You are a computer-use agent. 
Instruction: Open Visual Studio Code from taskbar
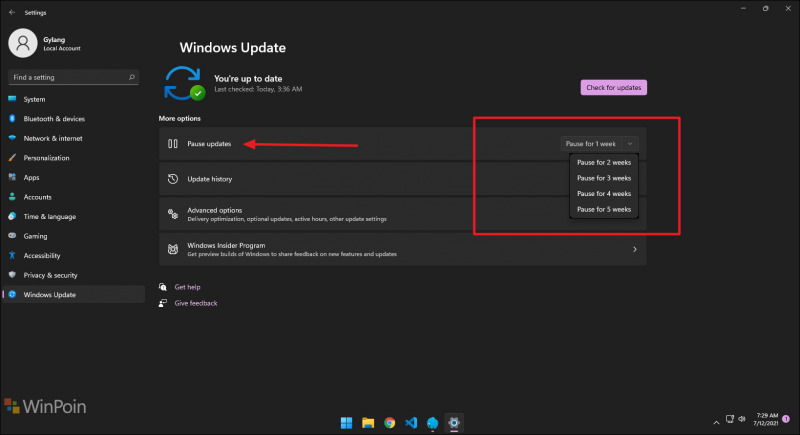click(411, 423)
